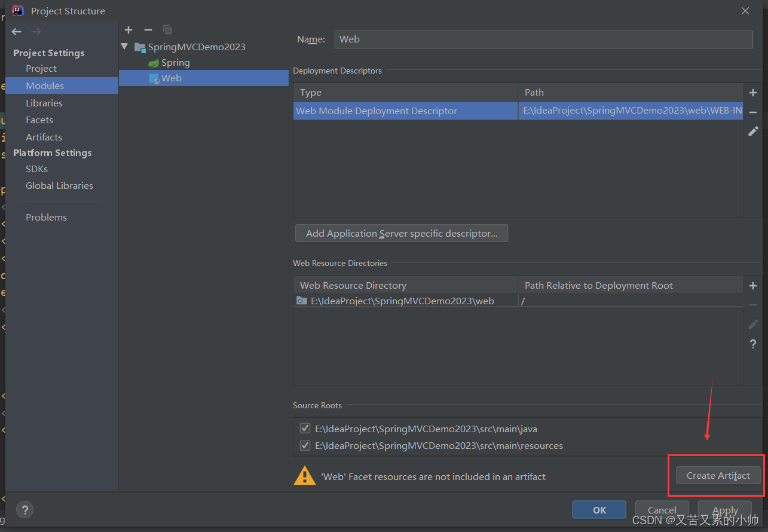The image size is (768, 532).
Task: Click the SpringMVCDemo2023 module folder icon
Action: (x=140, y=47)
